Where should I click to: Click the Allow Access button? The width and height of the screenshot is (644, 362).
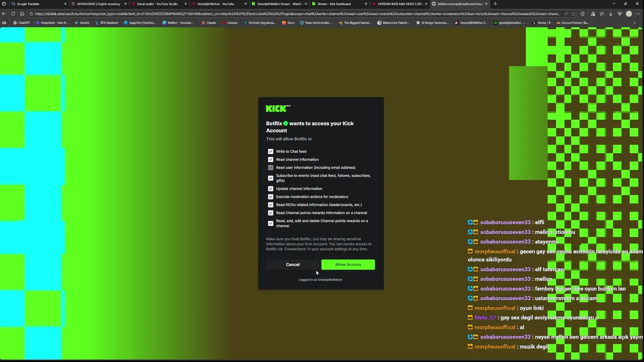(348, 264)
